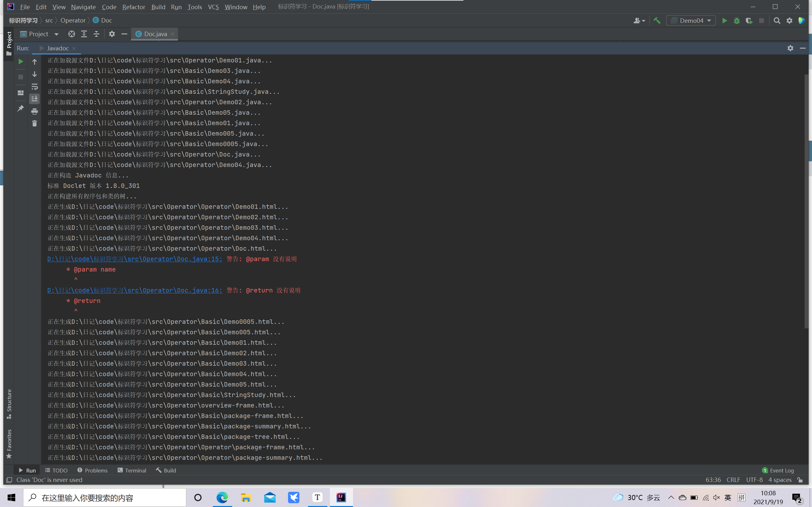Click the Build project hammer icon

pos(657,21)
